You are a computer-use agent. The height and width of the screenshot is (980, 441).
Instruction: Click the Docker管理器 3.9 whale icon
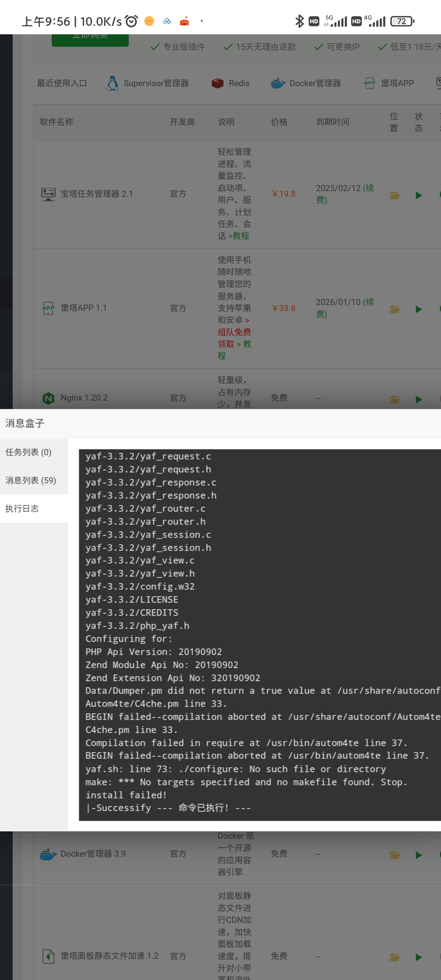[x=48, y=854]
